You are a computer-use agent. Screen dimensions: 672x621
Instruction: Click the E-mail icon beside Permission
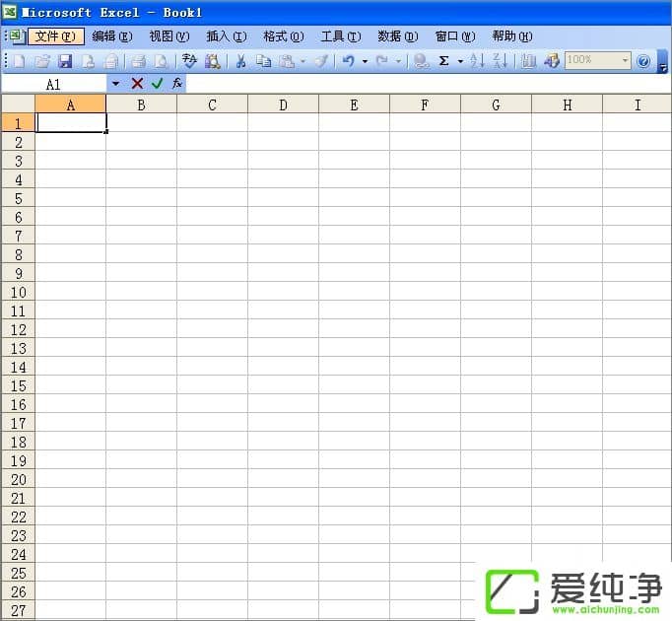(x=111, y=61)
